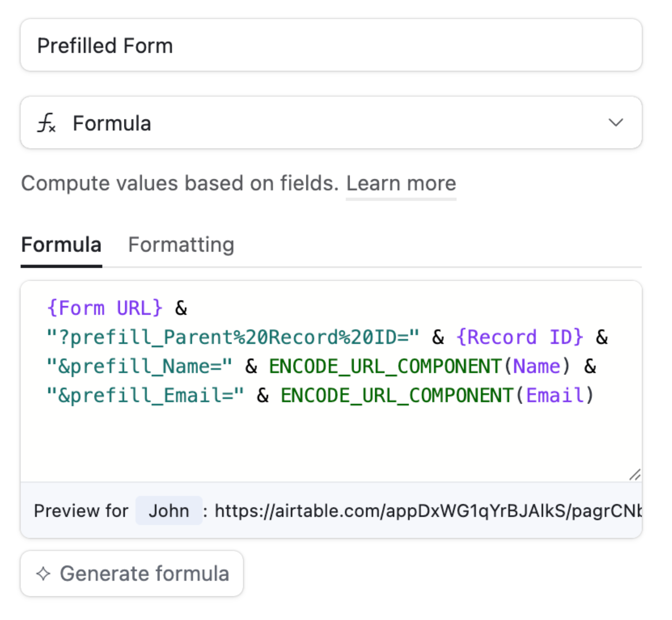This screenshot has height=620, width=672.
Task: Switch to the Formatting tab
Action: pos(182,244)
